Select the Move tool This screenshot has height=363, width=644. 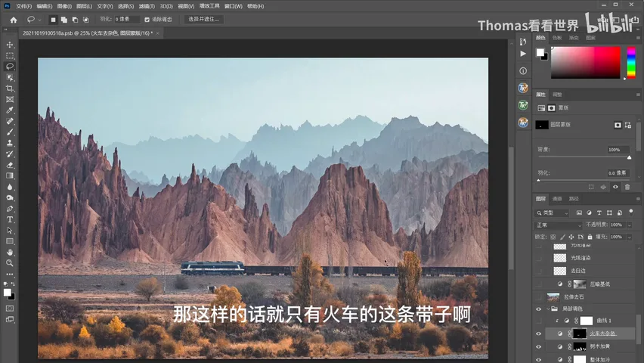pos(10,45)
